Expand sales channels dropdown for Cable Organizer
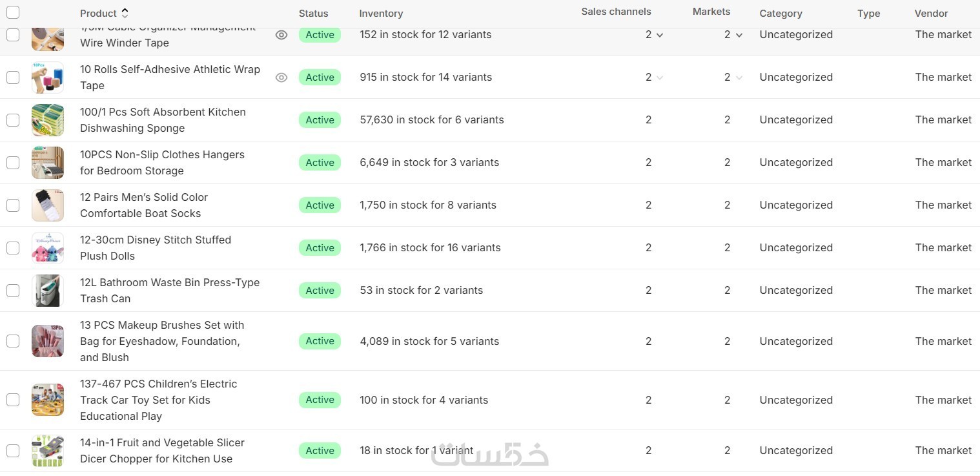 660,36
